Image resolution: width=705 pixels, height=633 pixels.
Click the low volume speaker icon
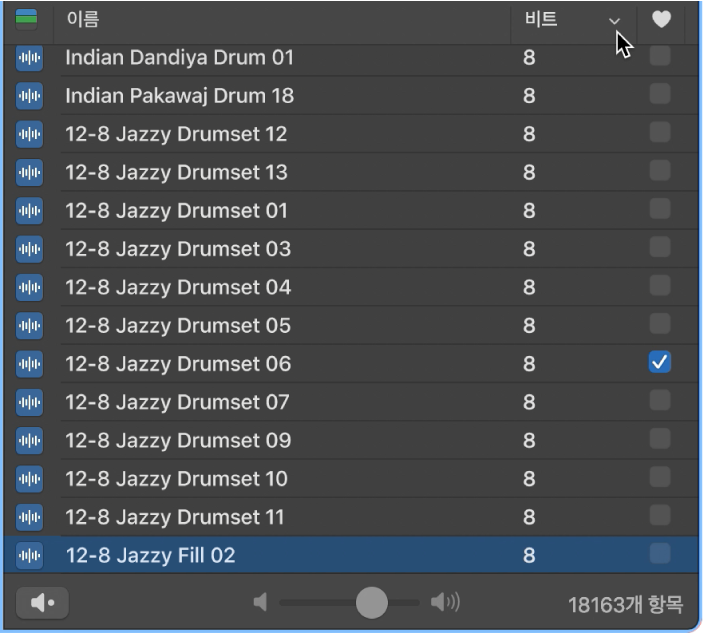pos(261,603)
